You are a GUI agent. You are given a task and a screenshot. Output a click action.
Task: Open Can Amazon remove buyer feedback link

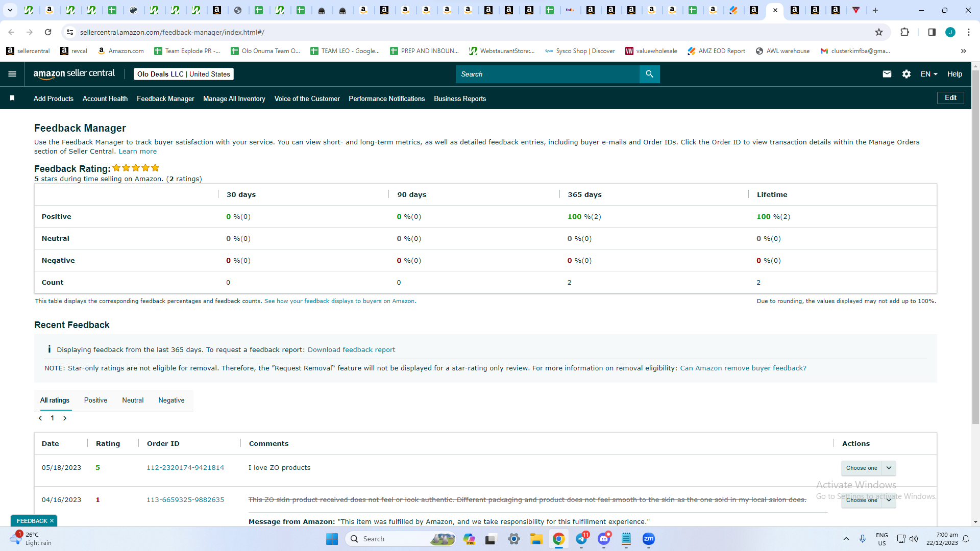pos(743,368)
